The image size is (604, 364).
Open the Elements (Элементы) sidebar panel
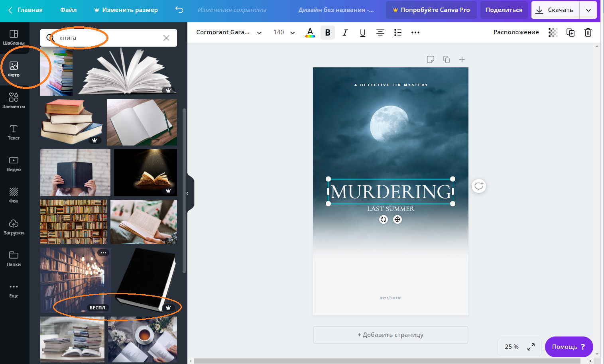14,100
